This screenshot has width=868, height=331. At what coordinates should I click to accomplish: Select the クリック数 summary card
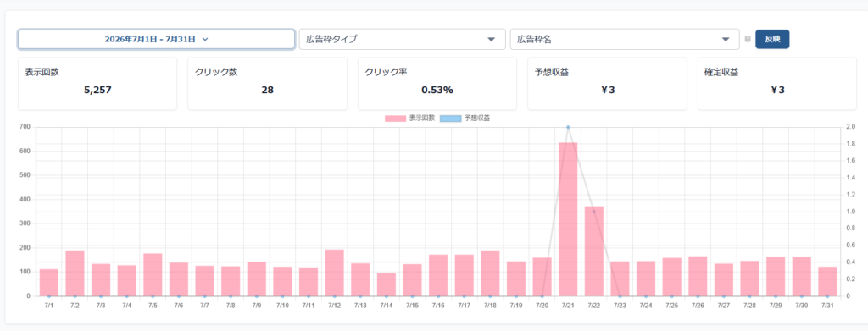(267, 84)
